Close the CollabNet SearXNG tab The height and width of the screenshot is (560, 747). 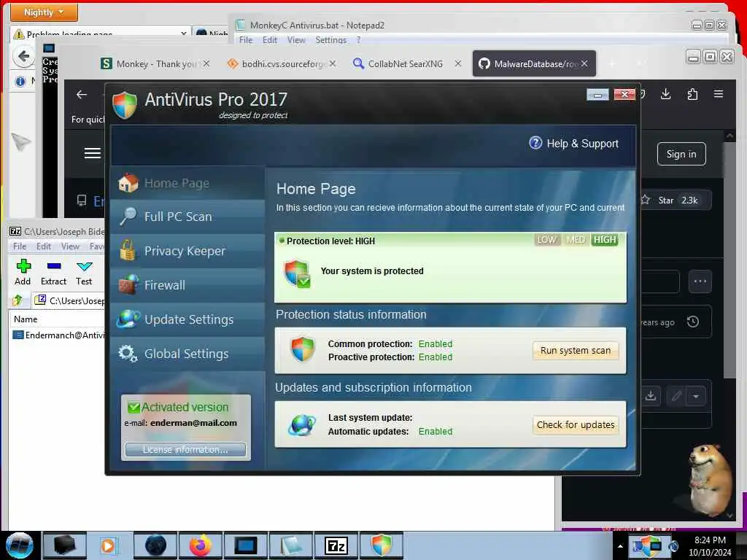pos(458,63)
